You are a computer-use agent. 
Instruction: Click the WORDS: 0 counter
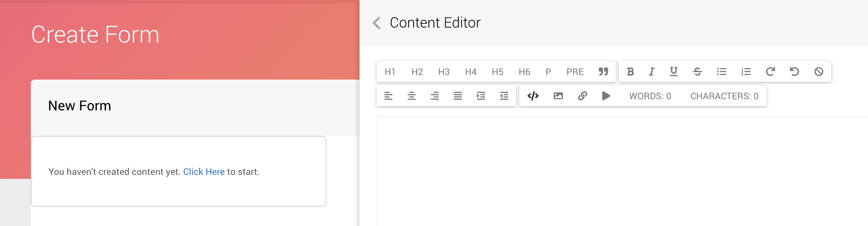(x=650, y=96)
